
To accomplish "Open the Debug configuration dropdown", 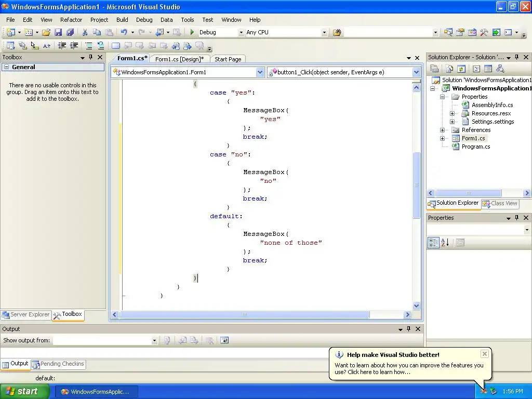I will pyautogui.click(x=241, y=33).
